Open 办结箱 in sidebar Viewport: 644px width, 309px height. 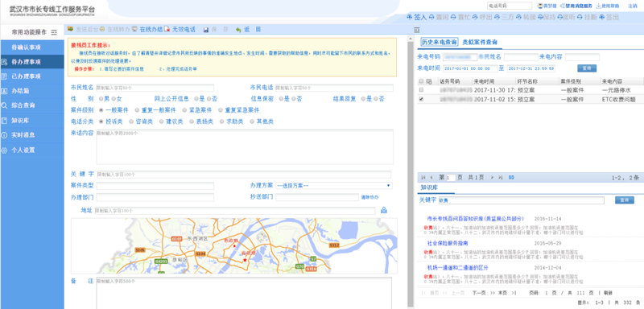click(32, 91)
